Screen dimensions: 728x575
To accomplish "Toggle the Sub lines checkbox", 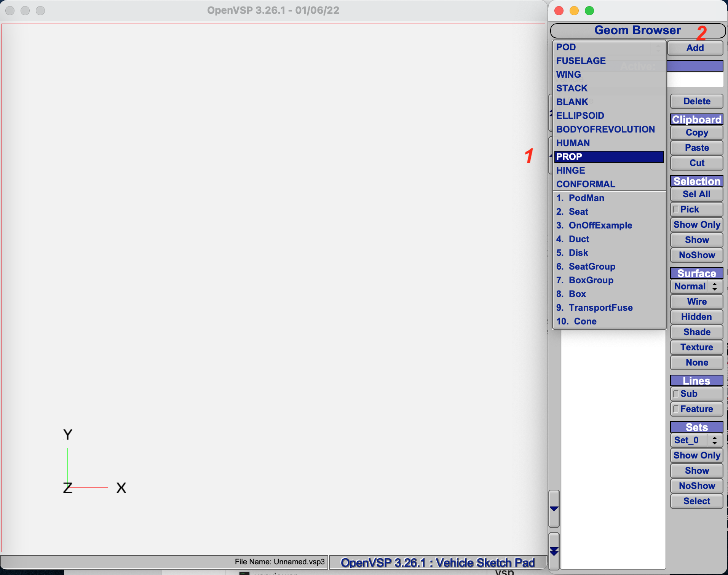I will (x=676, y=394).
